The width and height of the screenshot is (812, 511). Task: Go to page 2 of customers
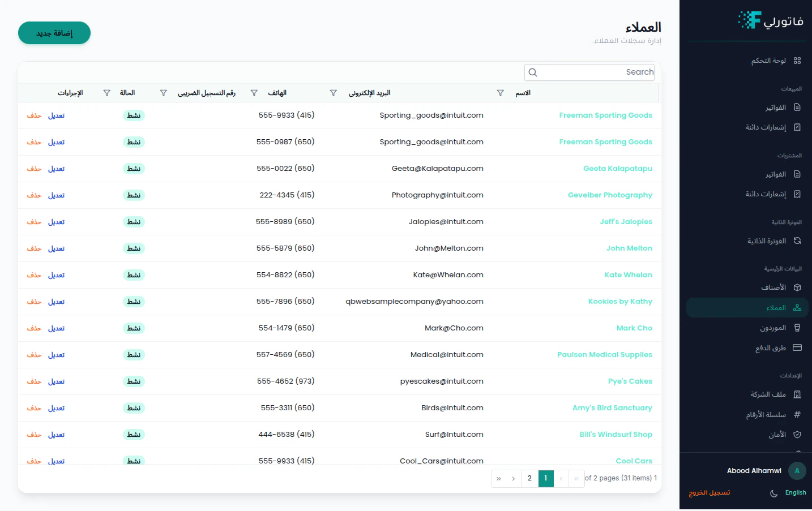(529, 479)
